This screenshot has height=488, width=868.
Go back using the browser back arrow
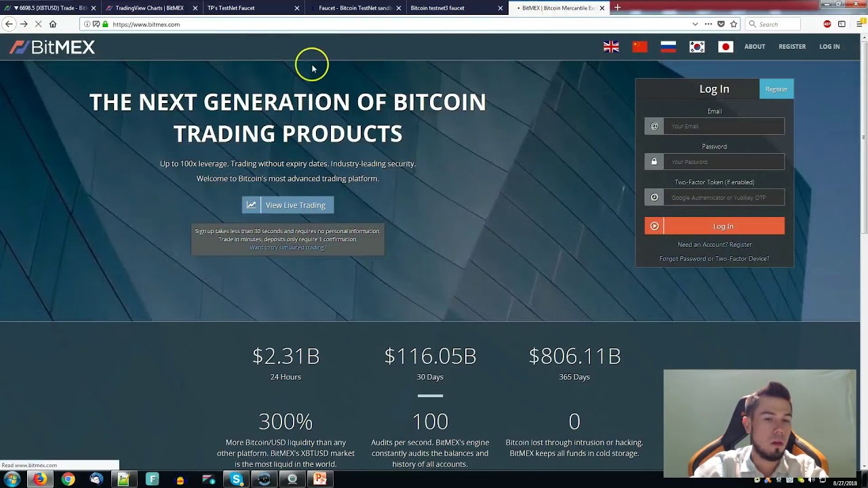(9, 24)
